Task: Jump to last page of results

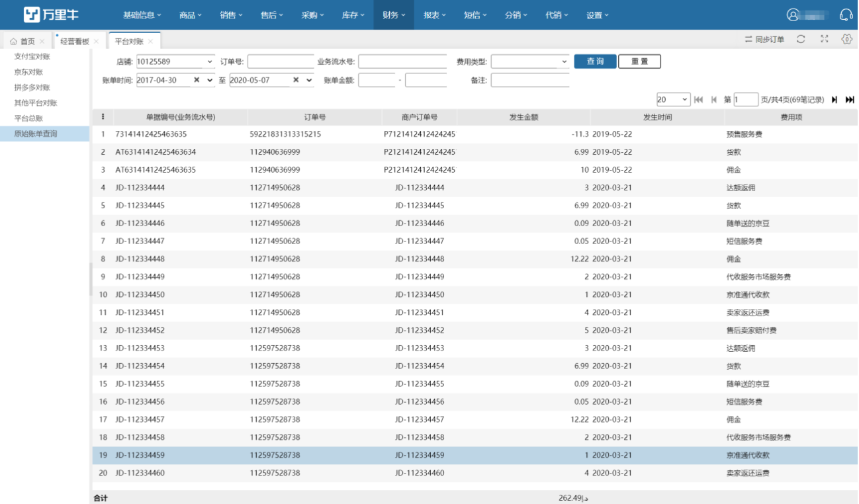Action: tap(850, 100)
